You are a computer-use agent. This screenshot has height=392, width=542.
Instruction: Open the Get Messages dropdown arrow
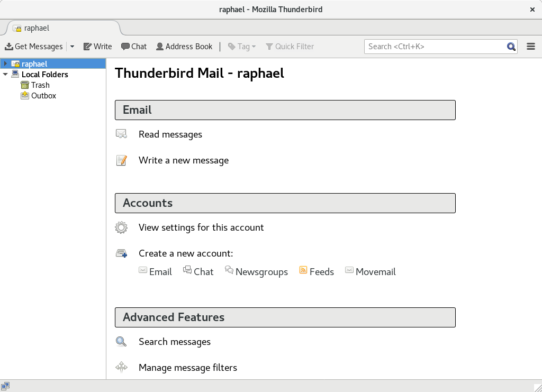click(x=72, y=46)
